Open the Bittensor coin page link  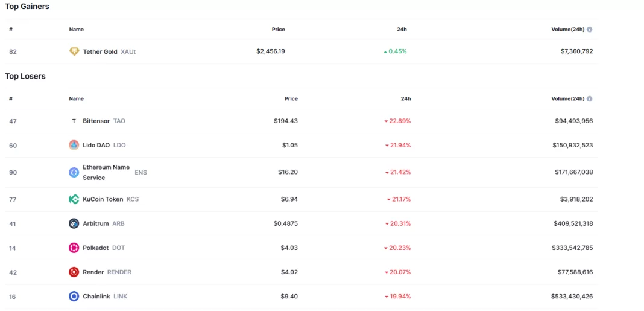[96, 121]
